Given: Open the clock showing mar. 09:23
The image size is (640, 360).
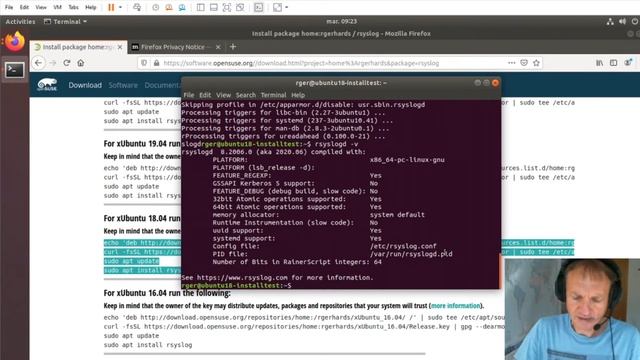Looking at the screenshot, I should [x=342, y=21].
